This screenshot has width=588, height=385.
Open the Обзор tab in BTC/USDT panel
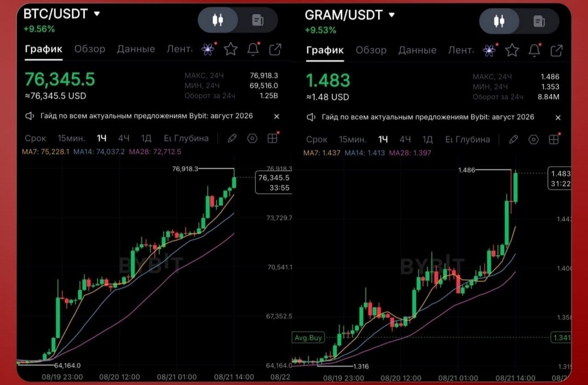pos(90,49)
